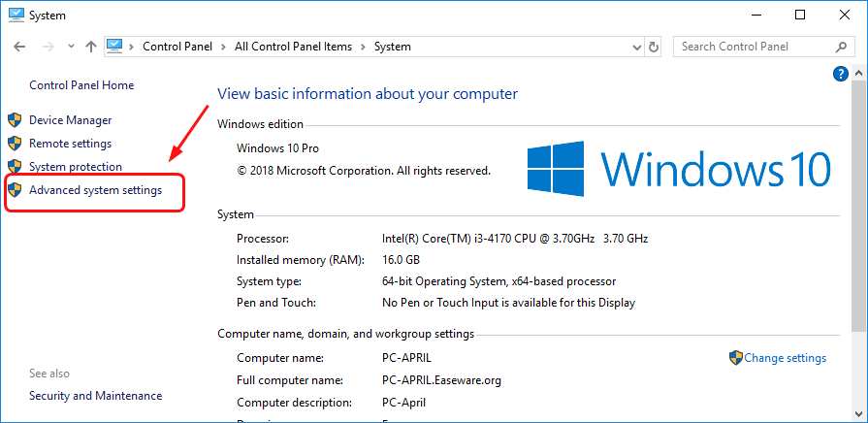868x423 pixels.
Task: Click the 'PC-April' computer description value
Action: [x=403, y=403]
